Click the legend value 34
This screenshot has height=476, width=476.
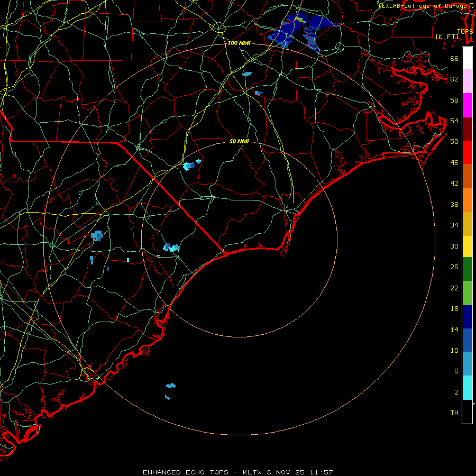(x=454, y=225)
